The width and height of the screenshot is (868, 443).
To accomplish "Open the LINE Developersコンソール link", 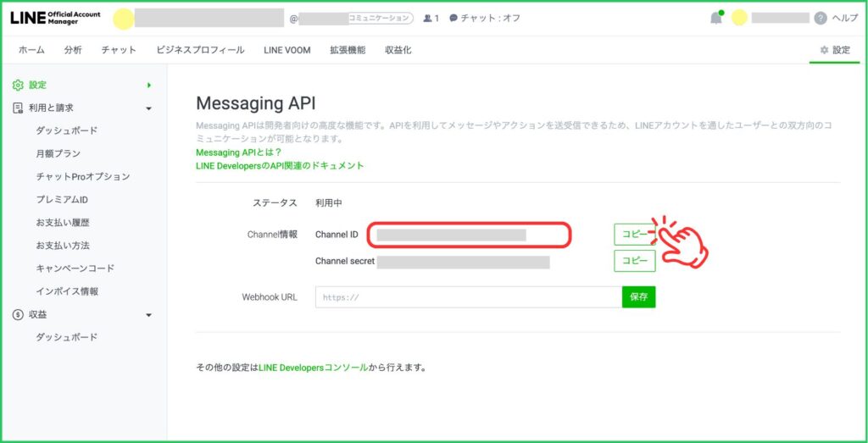I will [314, 368].
